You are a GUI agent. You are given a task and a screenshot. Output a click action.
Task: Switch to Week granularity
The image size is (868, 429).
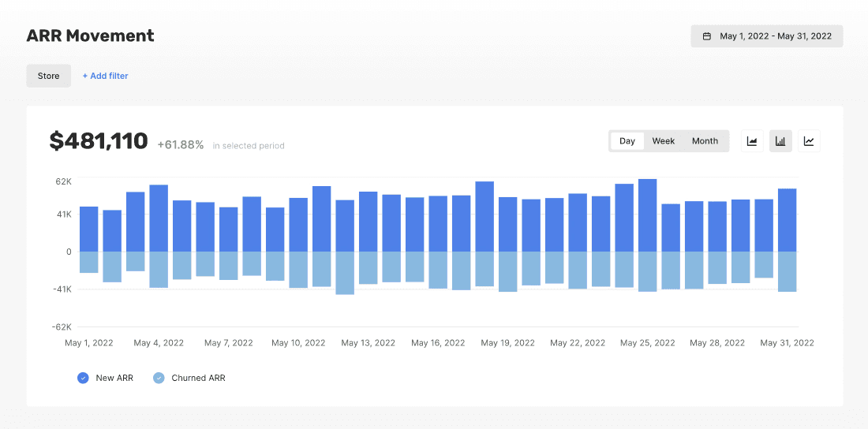[663, 141]
